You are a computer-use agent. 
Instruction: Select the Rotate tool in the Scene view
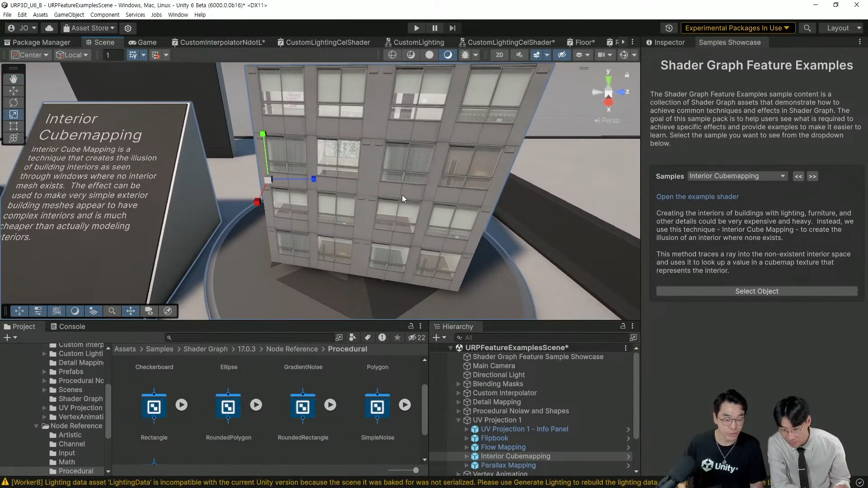(13, 103)
